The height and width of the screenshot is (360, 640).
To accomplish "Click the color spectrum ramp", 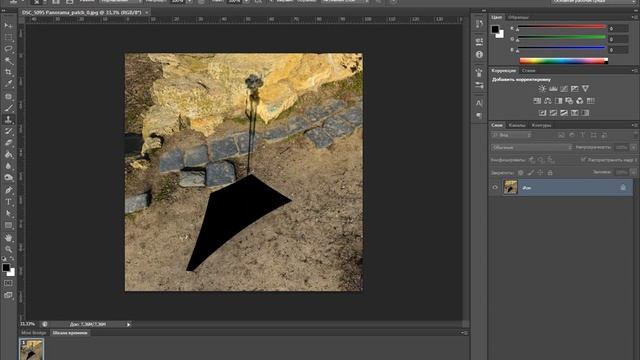I will tap(563, 61).
